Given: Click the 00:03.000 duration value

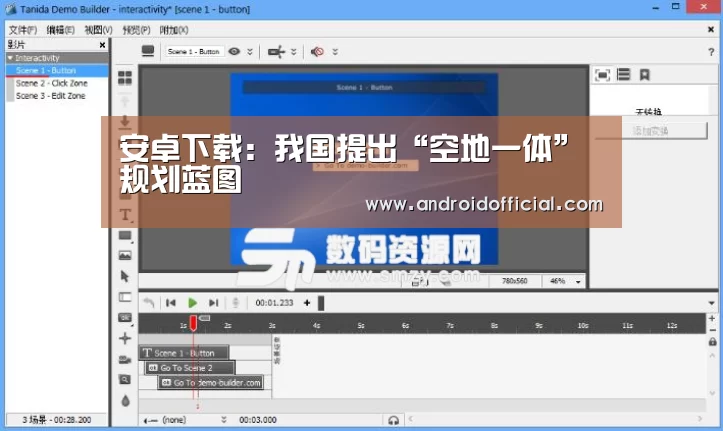Looking at the screenshot, I should 258,420.
